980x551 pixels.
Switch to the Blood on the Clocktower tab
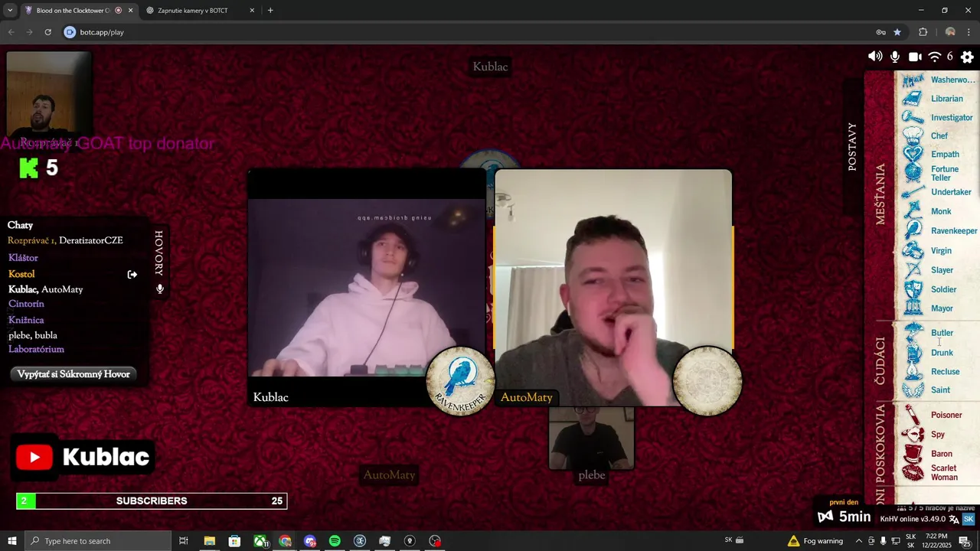point(73,11)
